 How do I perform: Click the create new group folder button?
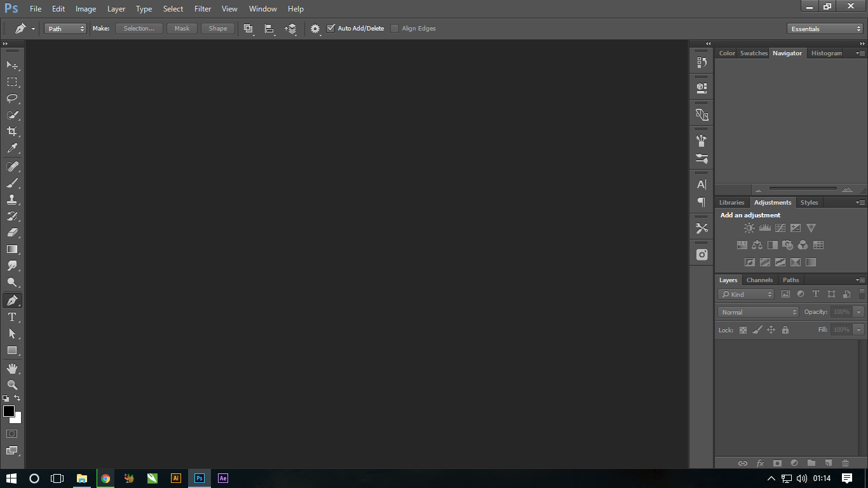[x=811, y=463]
